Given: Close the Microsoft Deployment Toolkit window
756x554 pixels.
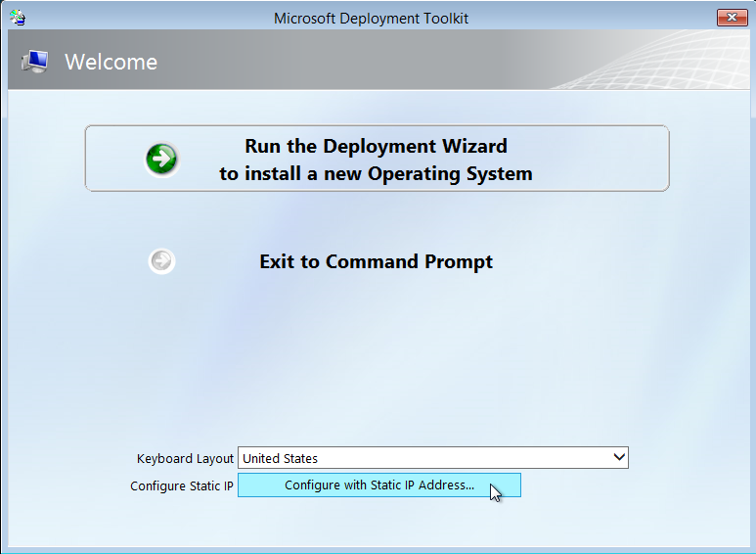Looking at the screenshot, I should point(732,18).
